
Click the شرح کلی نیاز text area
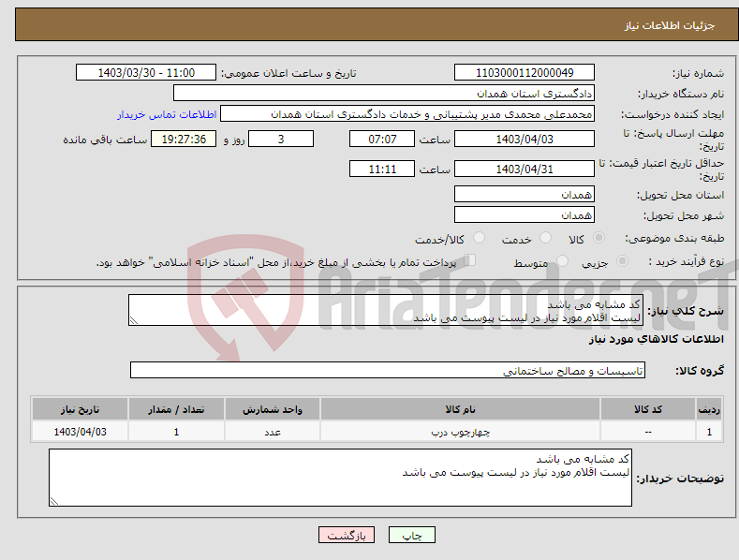[x=386, y=310]
